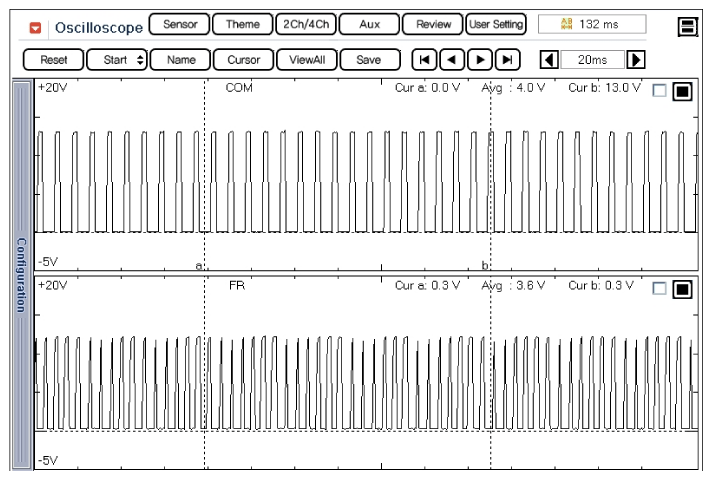
Task: Jump to first waveform frame
Action: tap(426, 59)
